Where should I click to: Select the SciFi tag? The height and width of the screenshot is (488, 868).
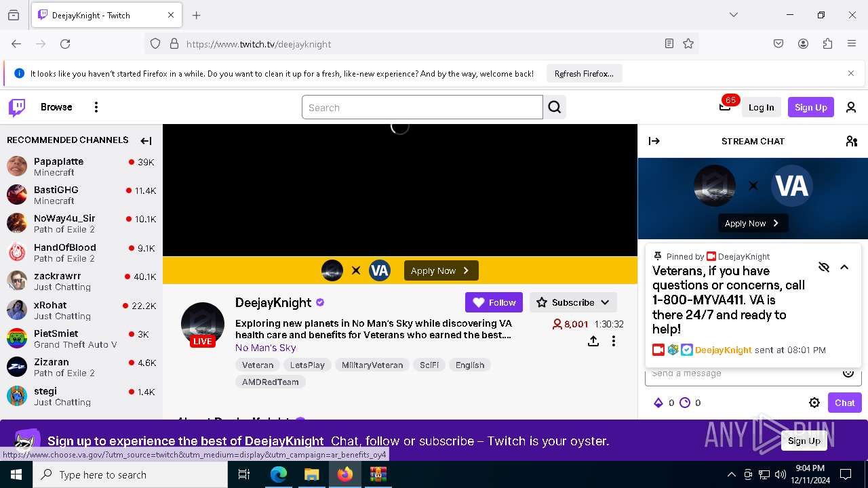pos(429,365)
